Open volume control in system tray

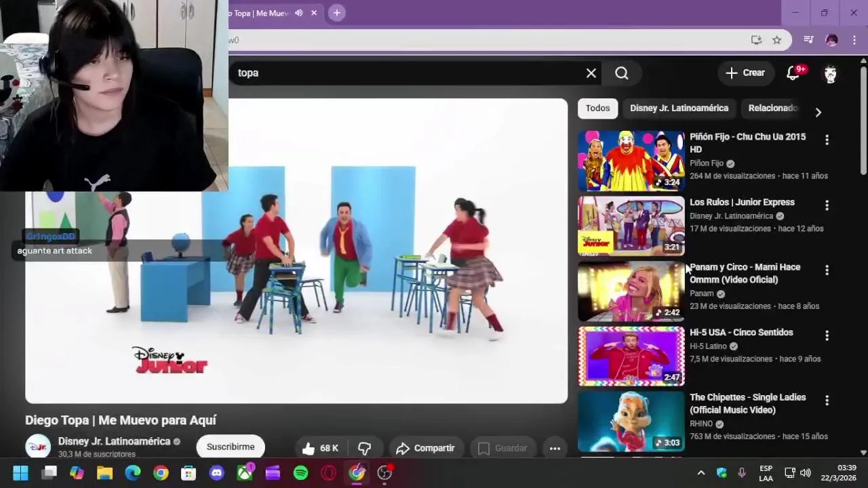tap(806, 473)
